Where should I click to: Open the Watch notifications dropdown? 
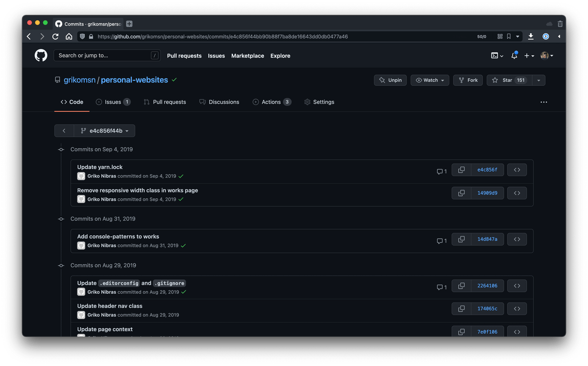pos(430,80)
